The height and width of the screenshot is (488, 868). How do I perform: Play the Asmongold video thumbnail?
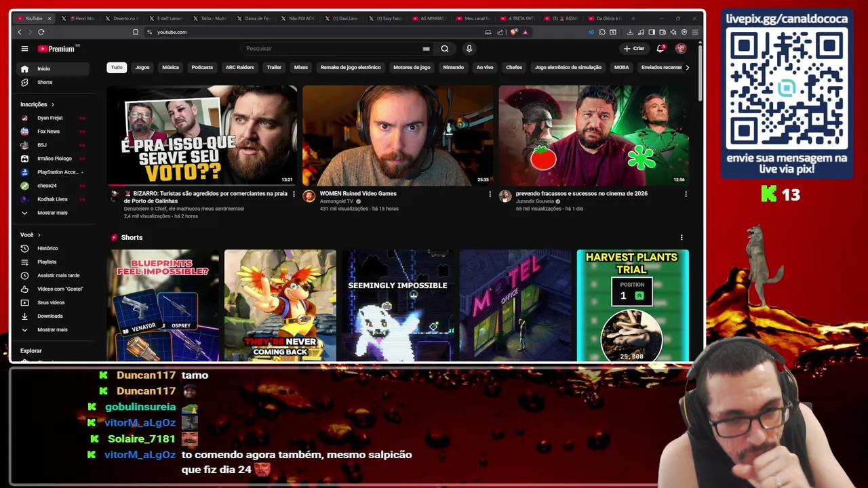pyautogui.click(x=398, y=136)
